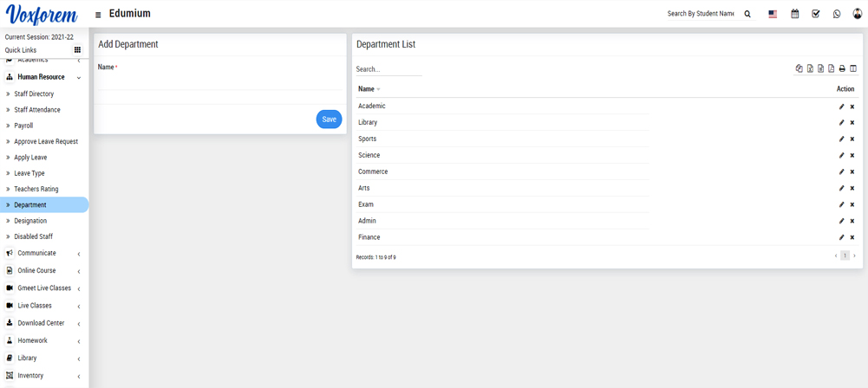Screen dimensions: 868x388
Task: Toggle the sidebar hamburger menu
Action: coord(98,15)
